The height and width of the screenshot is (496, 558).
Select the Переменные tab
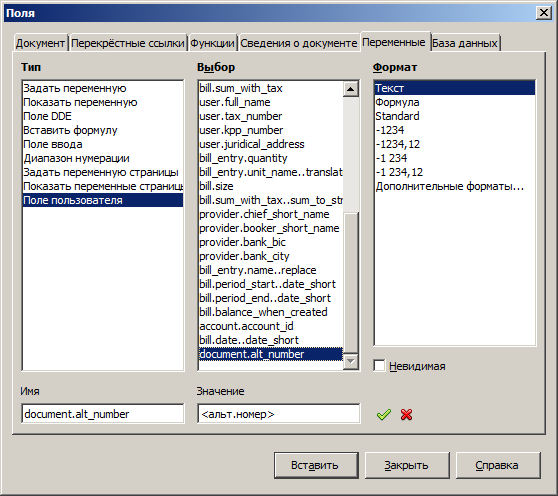[x=394, y=42]
